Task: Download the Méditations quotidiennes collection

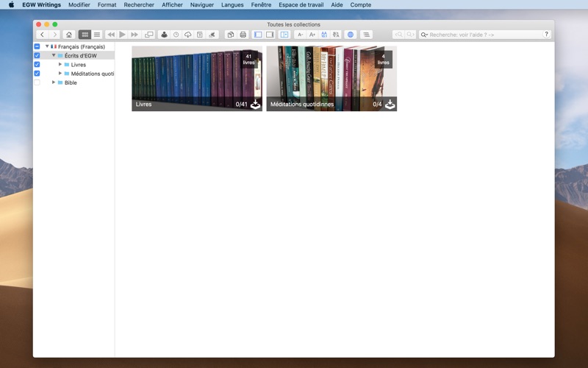Action: pos(390,105)
